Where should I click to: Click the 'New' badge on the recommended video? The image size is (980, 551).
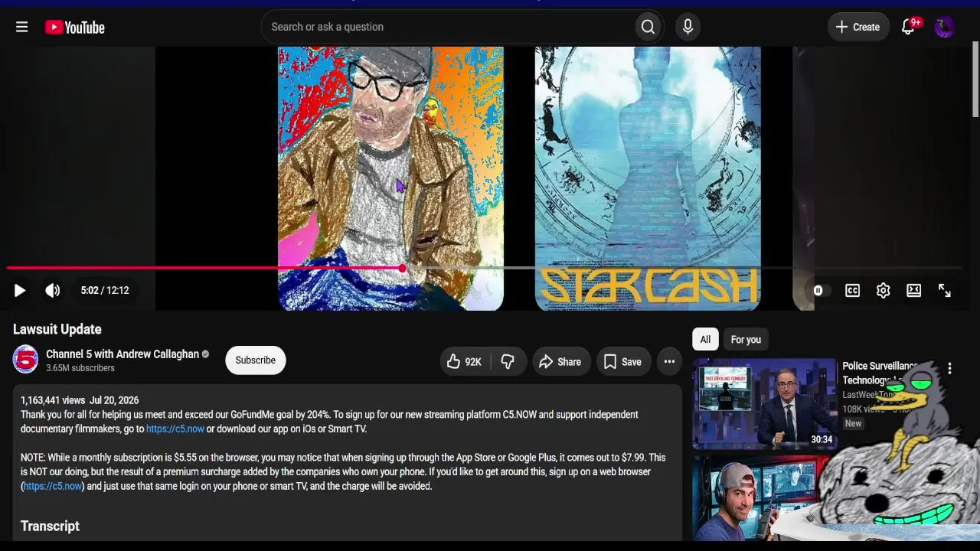pos(853,423)
